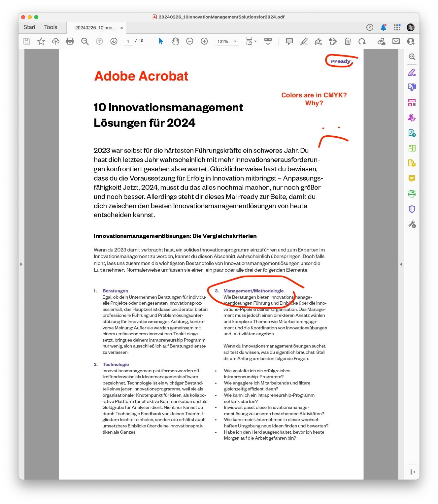Rotate the page with the rotate icon
The height and width of the screenshot is (504, 438).
pos(362,41)
